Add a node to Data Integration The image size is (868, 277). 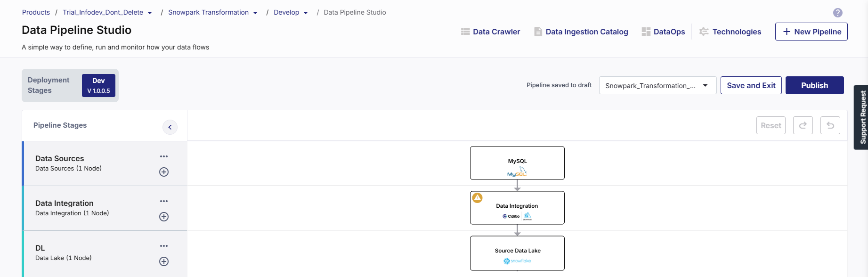(164, 217)
